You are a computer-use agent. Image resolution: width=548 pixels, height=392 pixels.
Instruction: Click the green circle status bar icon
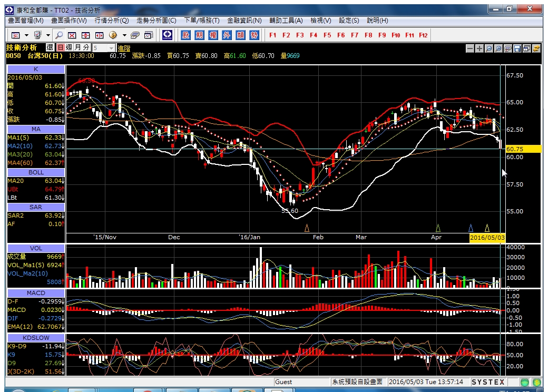tap(524, 382)
